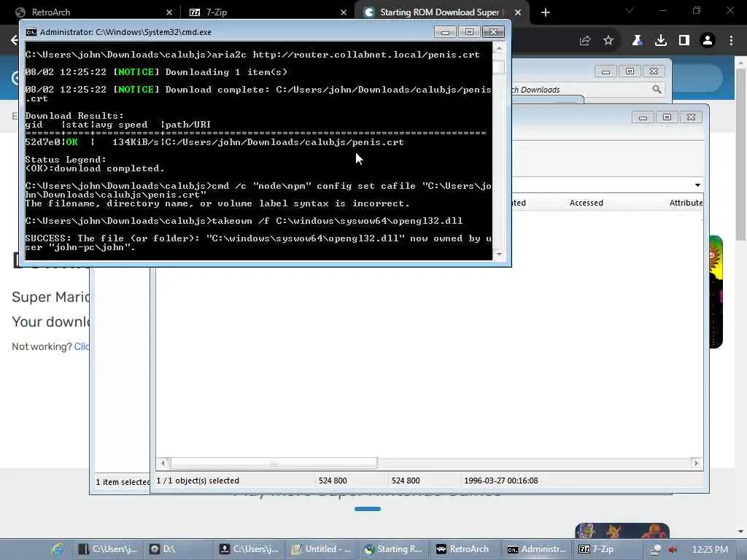747x560 pixels.
Task: Click the web page scroll up arrow
Action: tap(740, 63)
